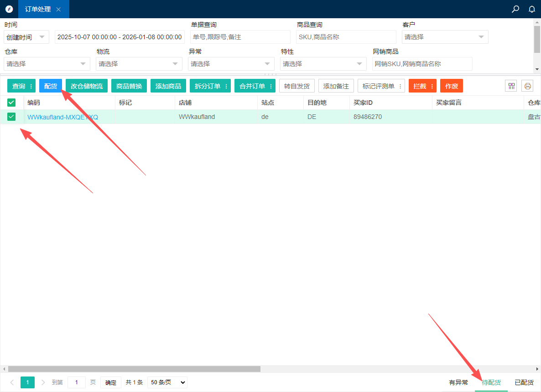Close the 订单处理 tab
The image size is (541, 392).
58,10
